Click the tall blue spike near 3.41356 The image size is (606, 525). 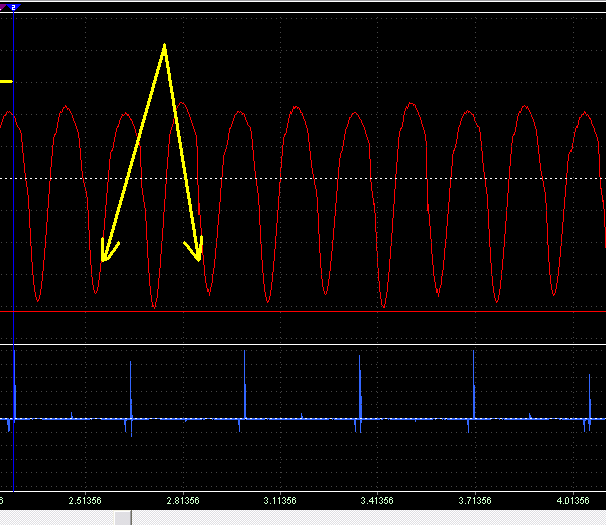(x=360, y=387)
